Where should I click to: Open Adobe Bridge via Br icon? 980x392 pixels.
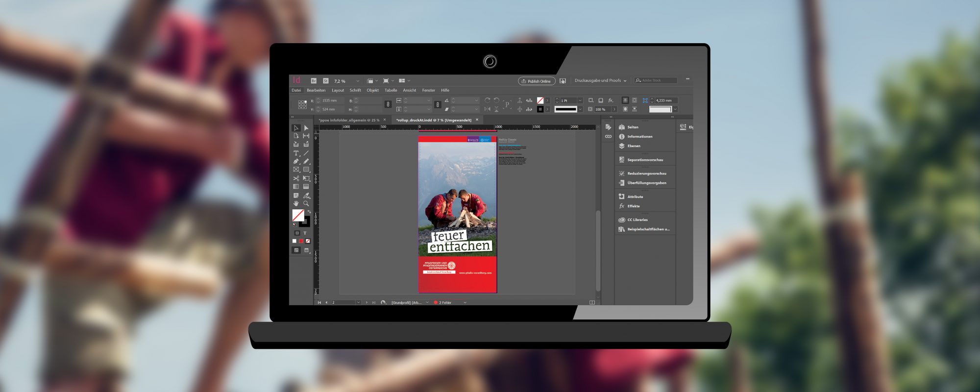[x=314, y=81]
